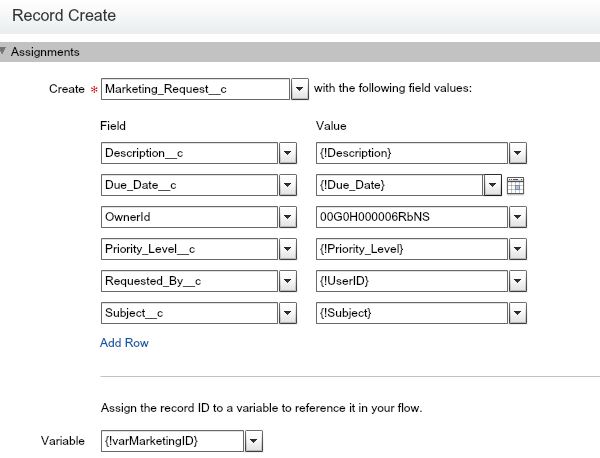This screenshot has width=600, height=458.
Task: Expand the Description__c field dropdown arrow
Action: 287,153
